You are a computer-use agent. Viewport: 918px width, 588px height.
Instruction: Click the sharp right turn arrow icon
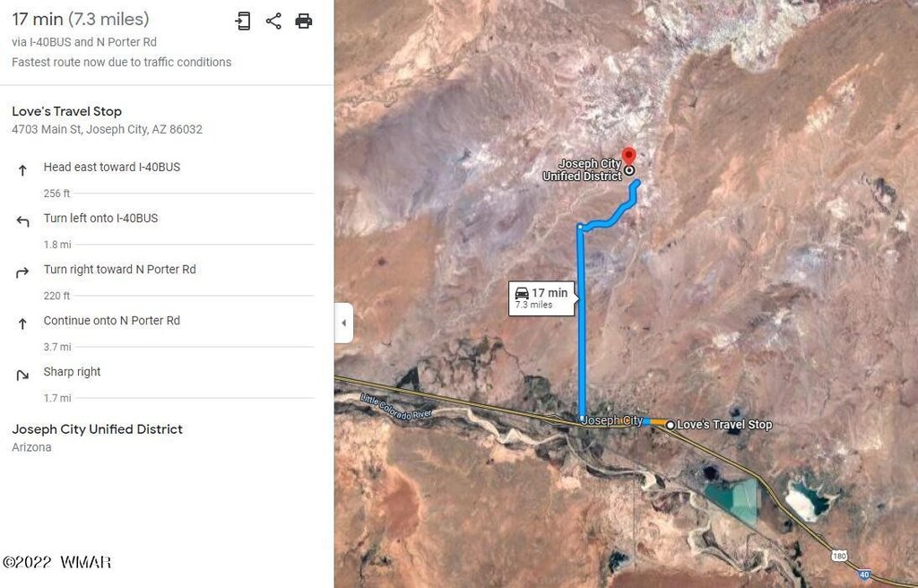coord(22,376)
